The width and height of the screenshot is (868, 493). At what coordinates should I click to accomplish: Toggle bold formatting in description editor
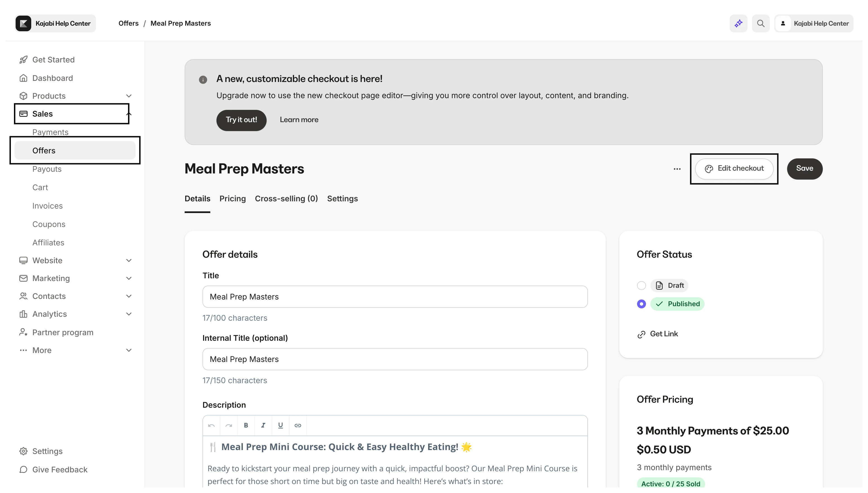[x=246, y=425]
